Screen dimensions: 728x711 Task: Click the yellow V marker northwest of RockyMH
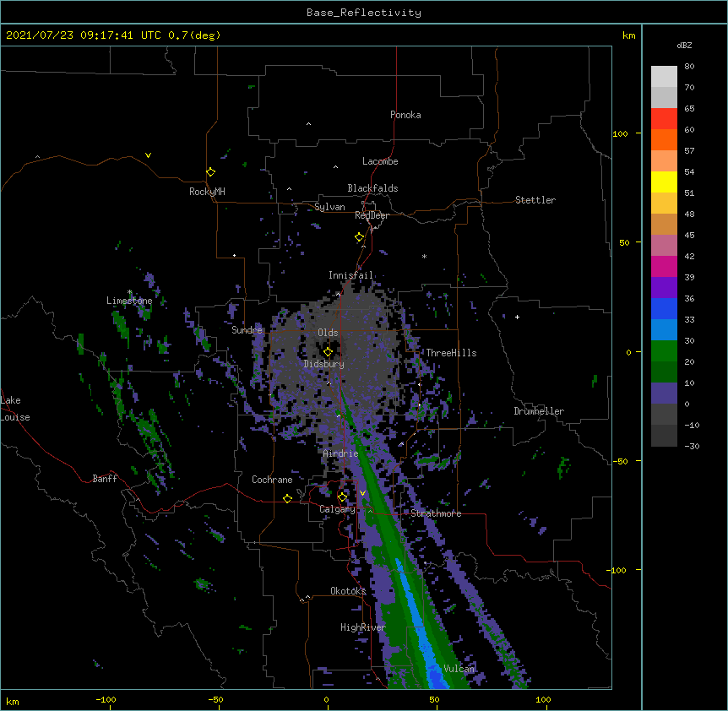[148, 155]
